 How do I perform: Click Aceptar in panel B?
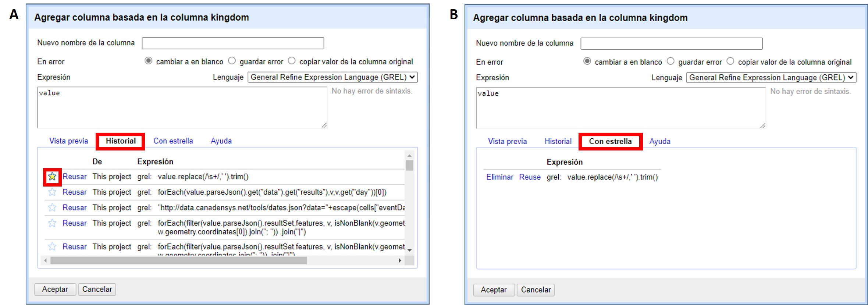pyautogui.click(x=494, y=290)
